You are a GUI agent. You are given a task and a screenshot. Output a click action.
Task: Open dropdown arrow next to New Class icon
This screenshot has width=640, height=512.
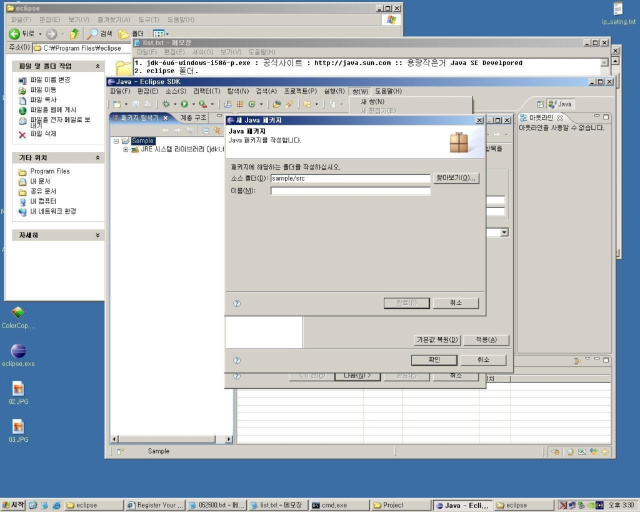tap(261, 105)
